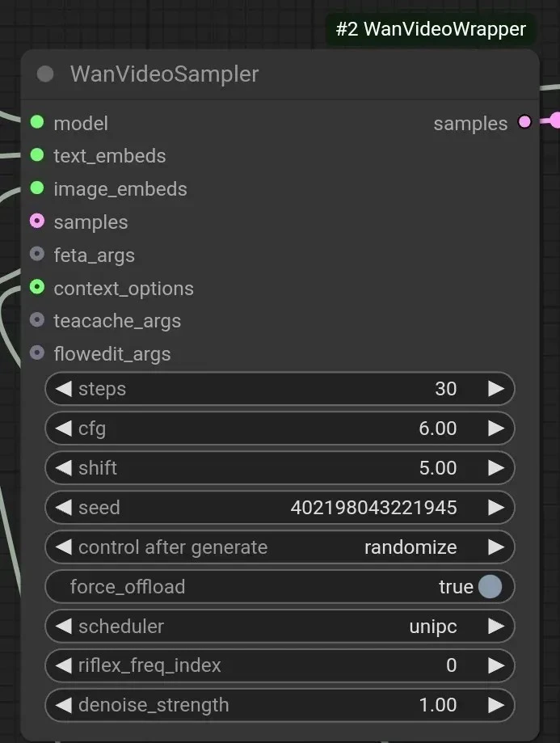
Task: Click the image_embeds input connector dot
Action: (37, 188)
